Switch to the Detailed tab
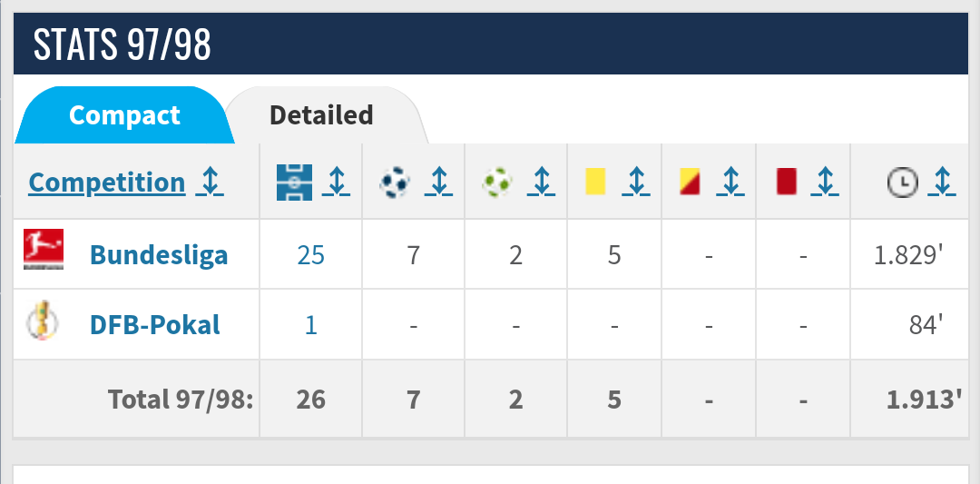The image size is (980, 484). point(321,115)
